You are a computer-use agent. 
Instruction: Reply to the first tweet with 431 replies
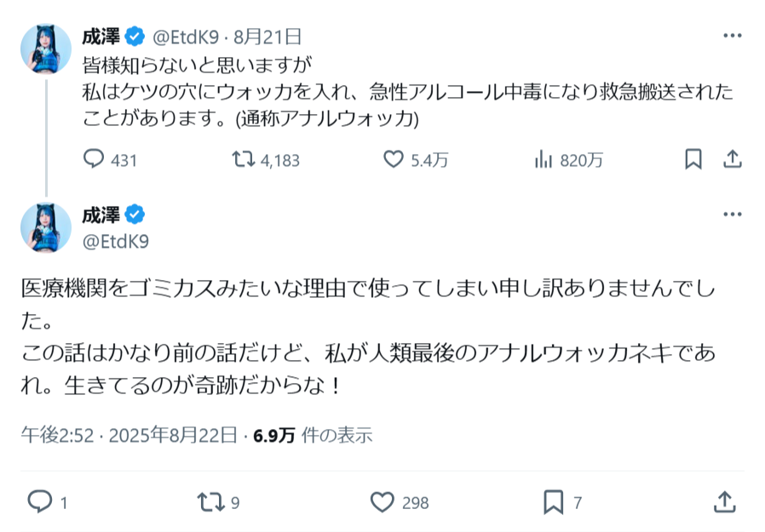coord(95,159)
